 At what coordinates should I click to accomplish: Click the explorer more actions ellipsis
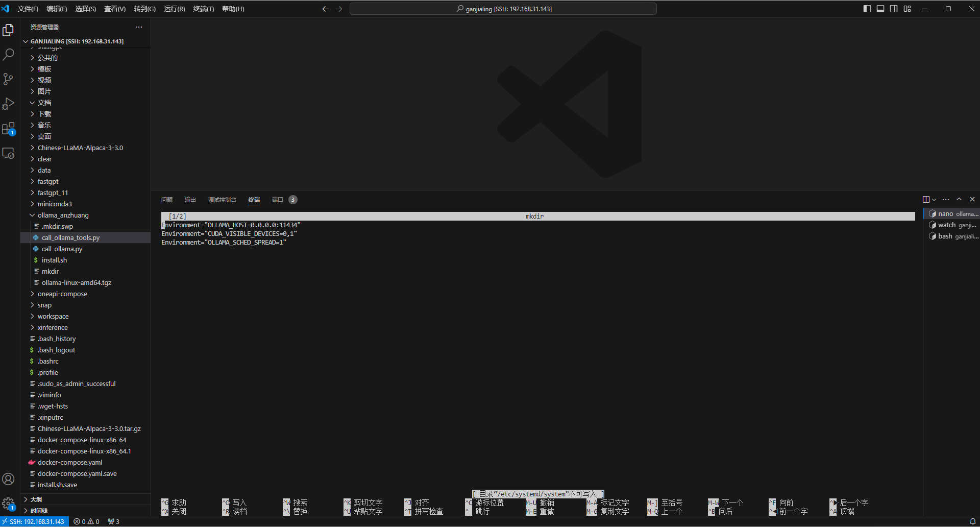coord(139,27)
